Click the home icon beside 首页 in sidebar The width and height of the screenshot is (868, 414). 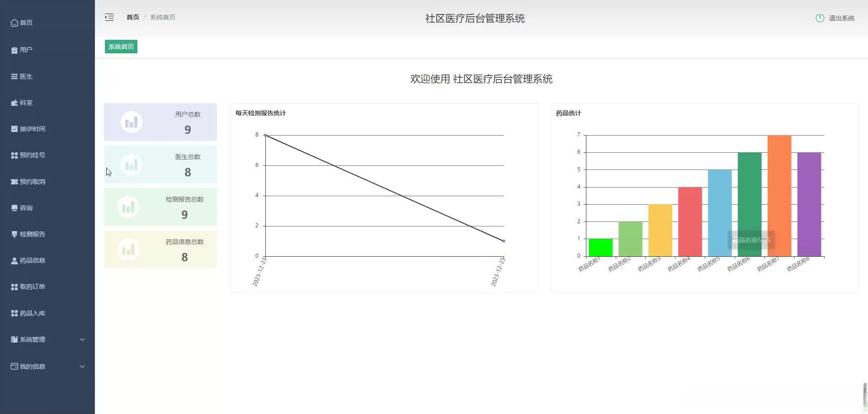pyautogui.click(x=14, y=23)
